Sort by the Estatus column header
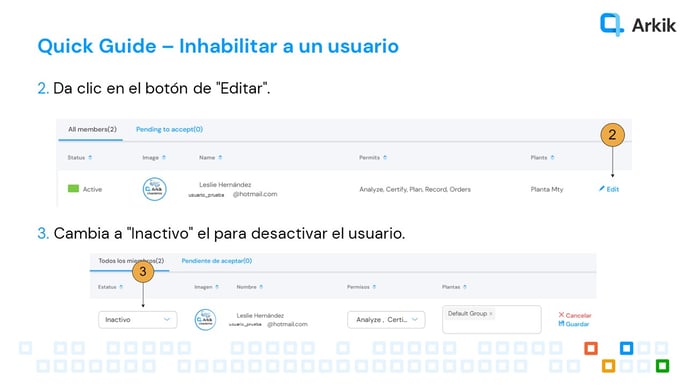 click(x=111, y=287)
